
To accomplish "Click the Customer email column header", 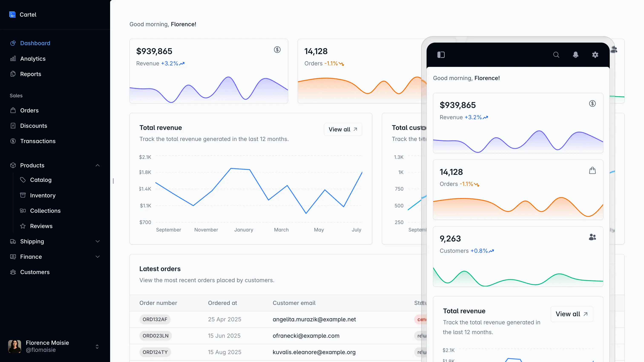I will (294, 303).
